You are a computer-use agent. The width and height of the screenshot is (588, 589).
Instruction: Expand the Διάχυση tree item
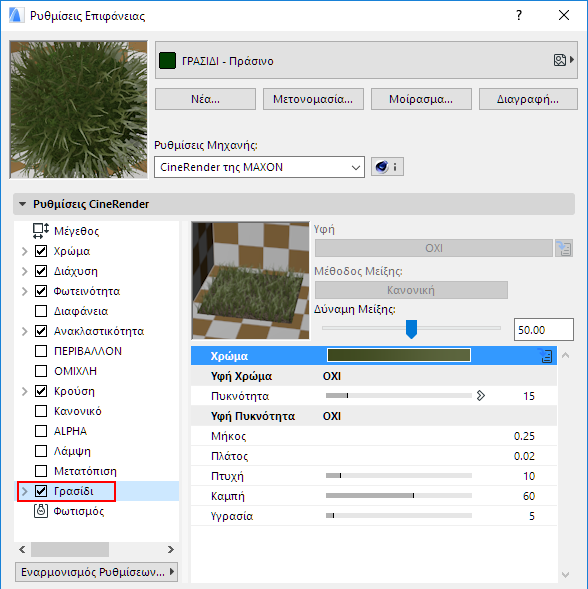[x=25, y=271]
